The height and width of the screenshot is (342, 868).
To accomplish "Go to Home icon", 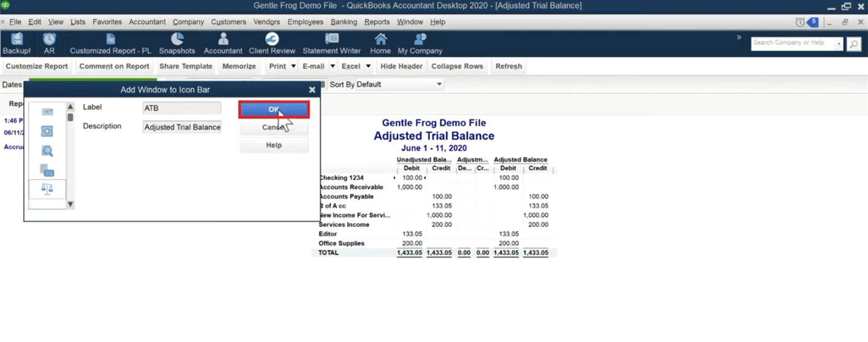I will [x=380, y=44].
